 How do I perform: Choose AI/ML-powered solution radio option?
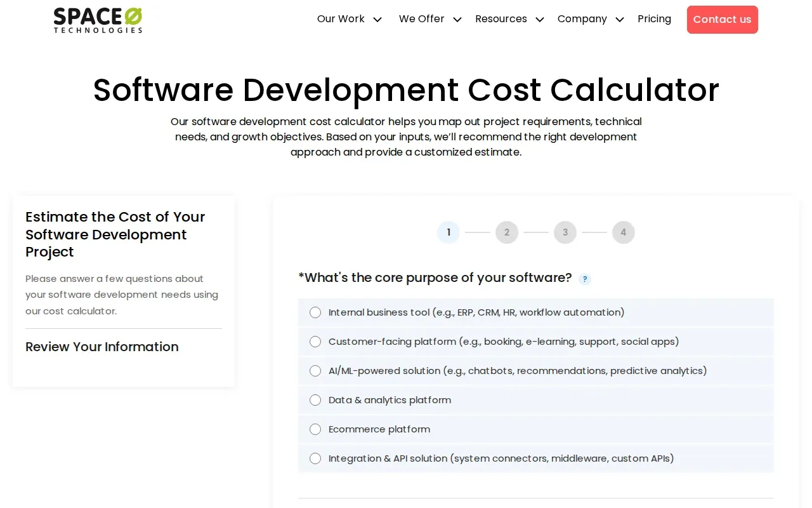pos(315,371)
